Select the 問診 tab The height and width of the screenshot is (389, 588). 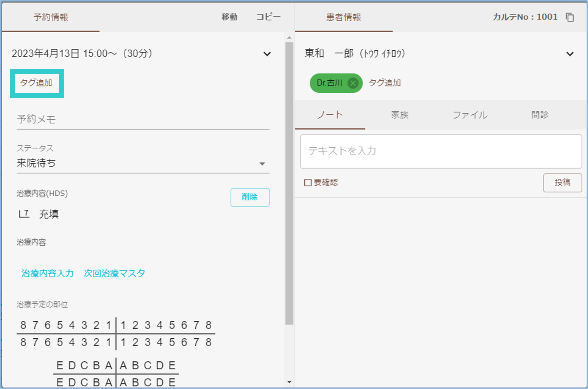[540, 115]
